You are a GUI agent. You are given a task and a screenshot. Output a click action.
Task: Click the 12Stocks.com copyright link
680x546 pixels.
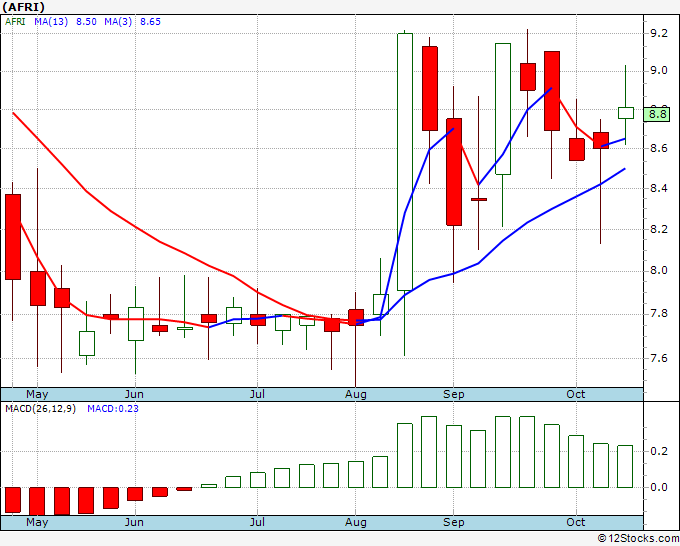pos(638,539)
